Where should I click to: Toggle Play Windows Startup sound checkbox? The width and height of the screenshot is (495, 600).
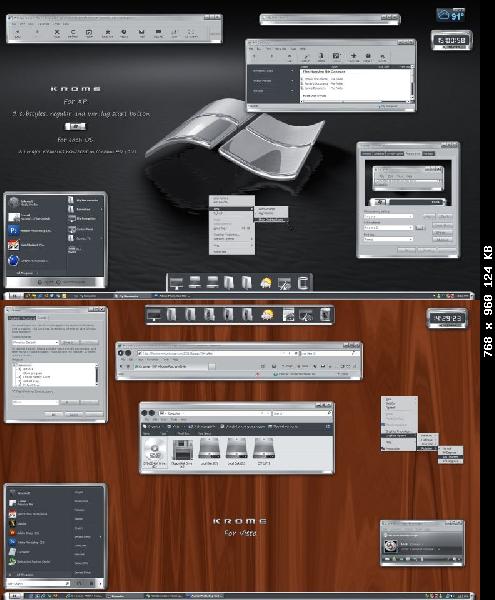13,391
